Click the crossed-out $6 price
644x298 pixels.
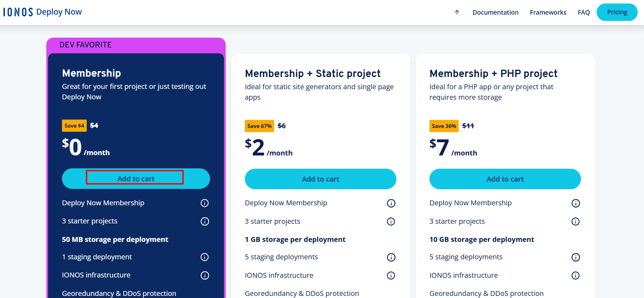(x=282, y=126)
